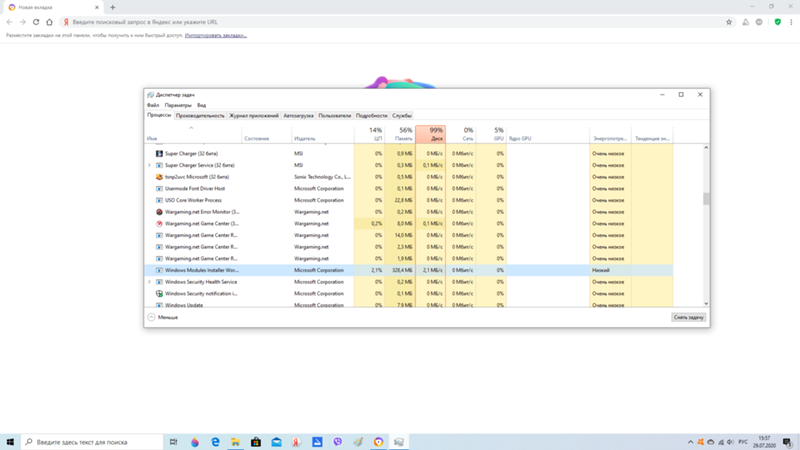Click the Wargaming.net Game Center (3... icon
Screen dimensions: 800x450
(x=159, y=223)
